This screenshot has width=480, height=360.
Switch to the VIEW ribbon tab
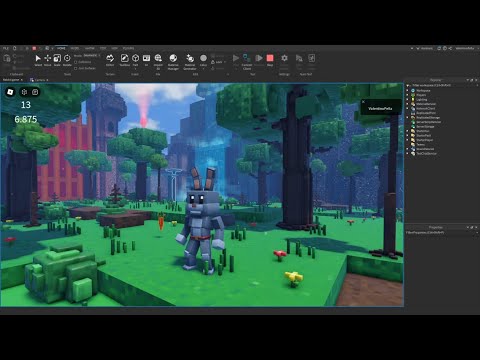click(115, 48)
